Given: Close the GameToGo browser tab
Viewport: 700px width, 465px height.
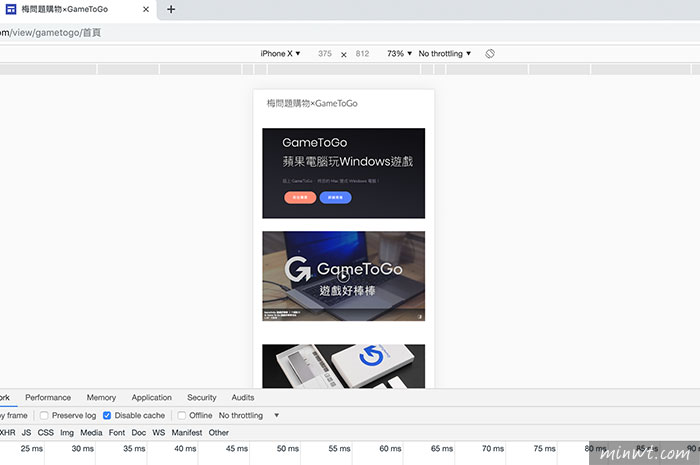Looking at the screenshot, I should 146,9.
